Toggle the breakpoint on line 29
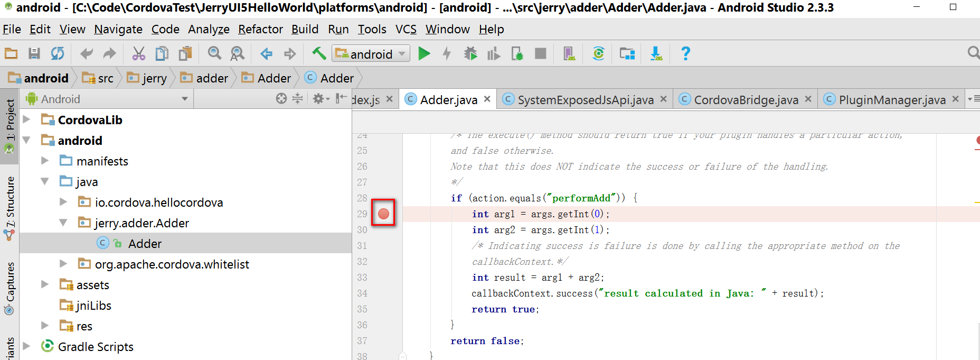This screenshot has height=360, width=980. pyautogui.click(x=383, y=214)
